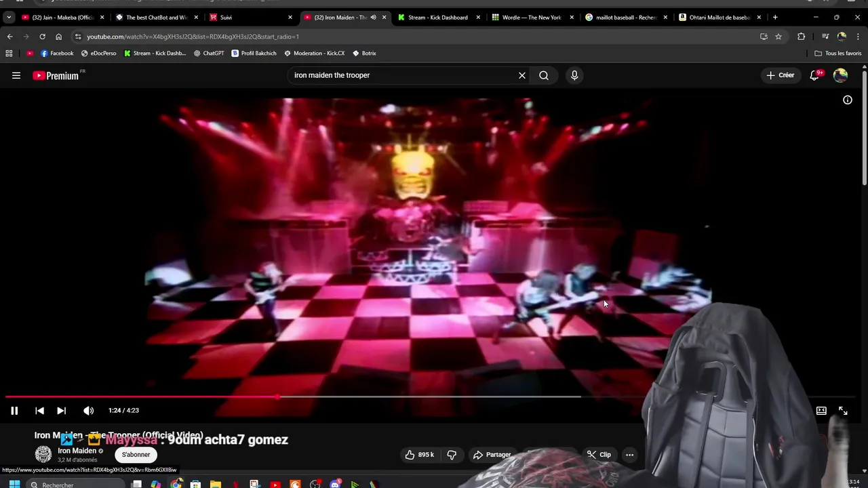This screenshot has height=488, width=868.
Task: Open Chrome profile avatar
Action: [842, 37]
